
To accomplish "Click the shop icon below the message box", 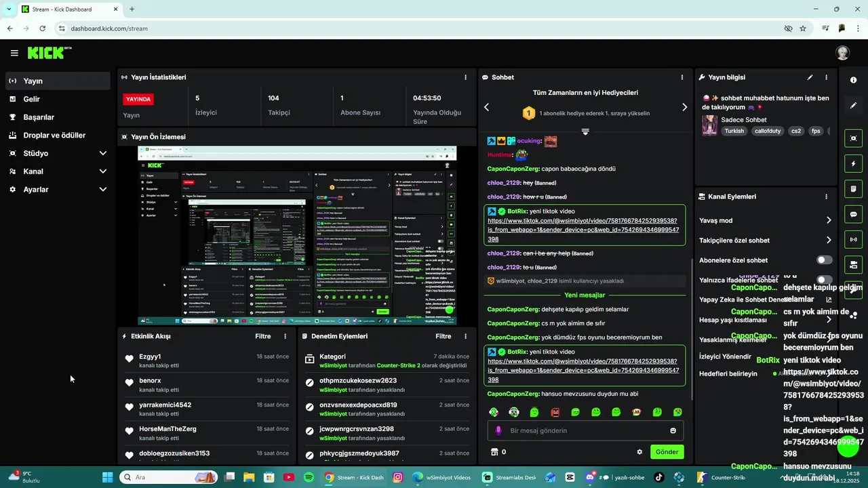I will pos(494,452).
